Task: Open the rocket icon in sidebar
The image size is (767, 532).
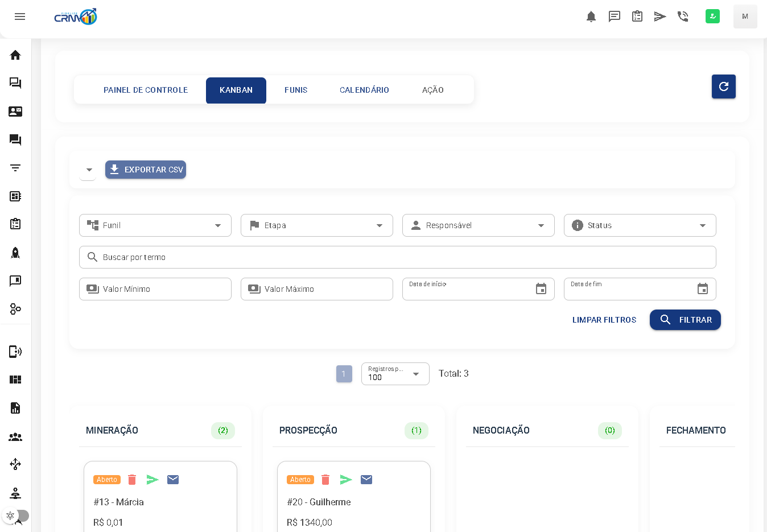Action: point(15,253)
